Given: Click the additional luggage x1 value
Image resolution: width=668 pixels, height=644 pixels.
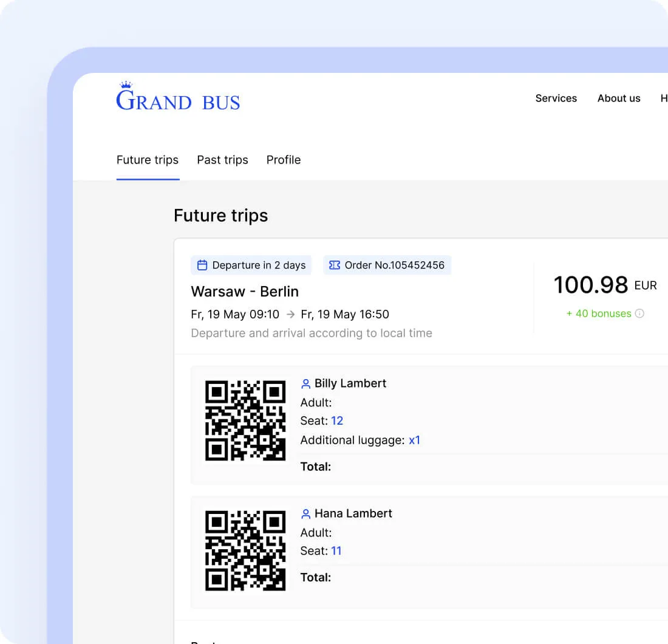Looking at the screenshot, I should (415, 440).
